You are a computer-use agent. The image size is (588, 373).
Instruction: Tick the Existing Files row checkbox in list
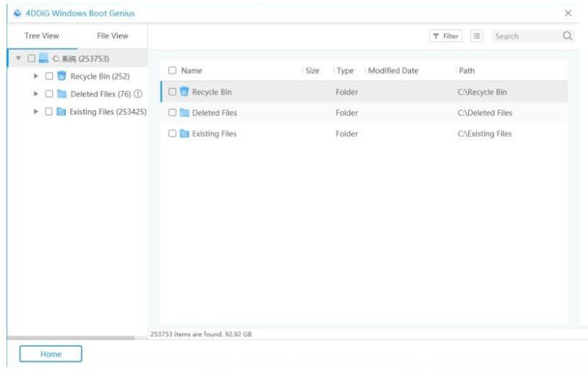click(172, 134)
